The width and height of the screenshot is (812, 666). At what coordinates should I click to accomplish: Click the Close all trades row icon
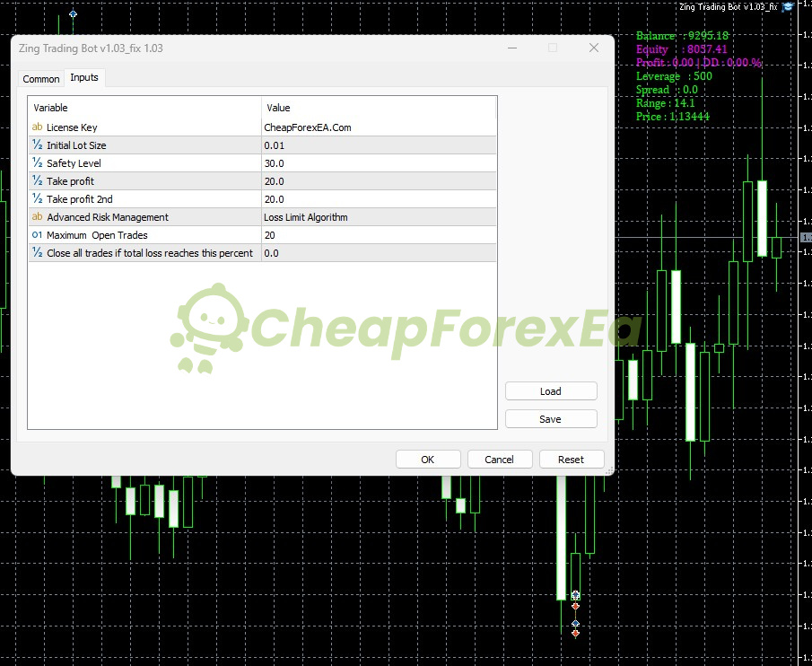tap(38, 253)
